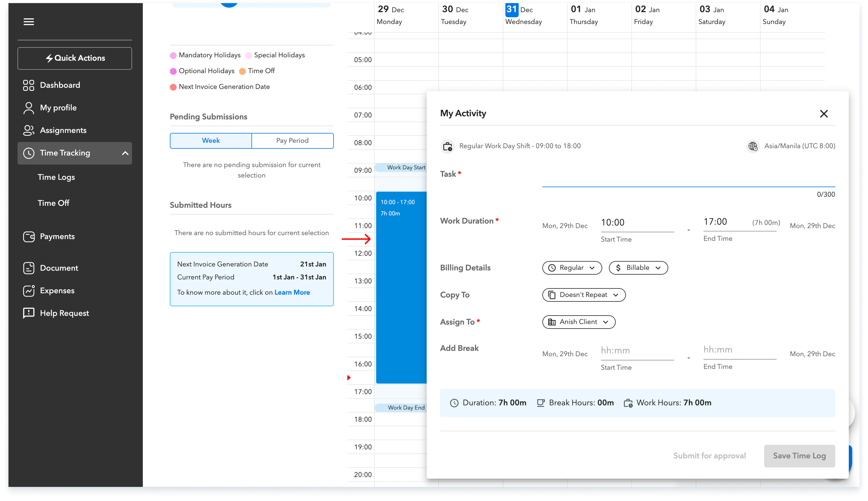Click the My profile person icon

(x=29, y=108)
